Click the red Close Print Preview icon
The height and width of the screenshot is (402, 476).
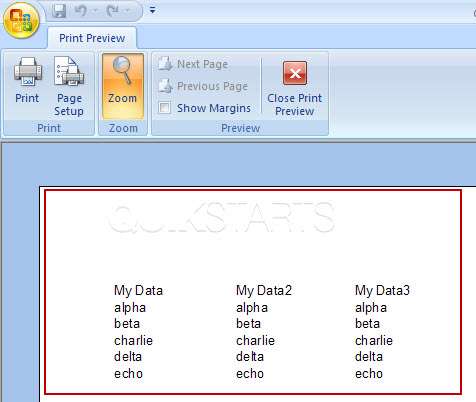pos(295,73)
